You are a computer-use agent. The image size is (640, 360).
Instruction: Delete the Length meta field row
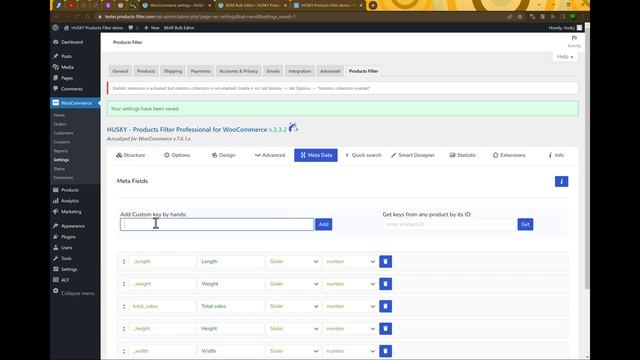[x=385, y=261]
